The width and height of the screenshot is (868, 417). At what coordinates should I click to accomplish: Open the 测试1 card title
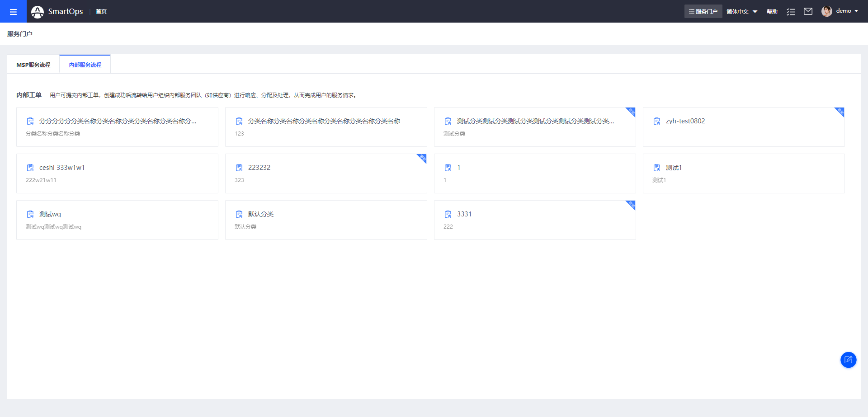(x=674, y=168)
